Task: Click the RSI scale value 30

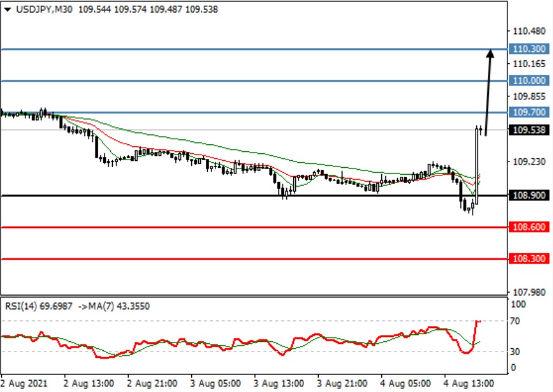Action: 515,351
